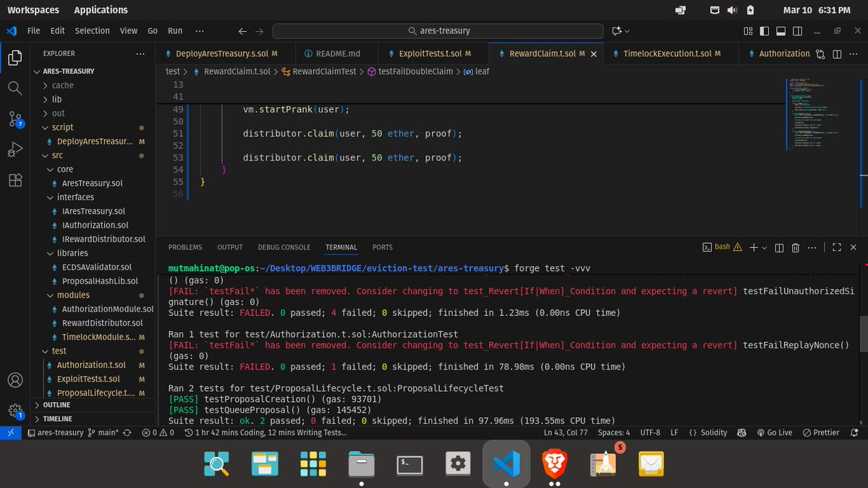Image resolution: width=868 pixels, height=488 pixels.
Task: Split the terminal pane
Action: pos(780,247)
